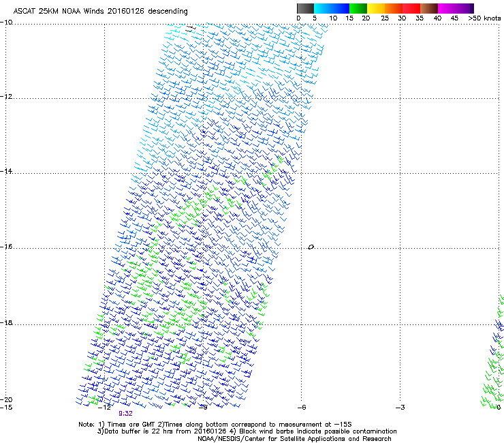The height and width of the screenshot is (443, 504).
Task: Click the '10' label under the color bar
Action: coord(333,18)
